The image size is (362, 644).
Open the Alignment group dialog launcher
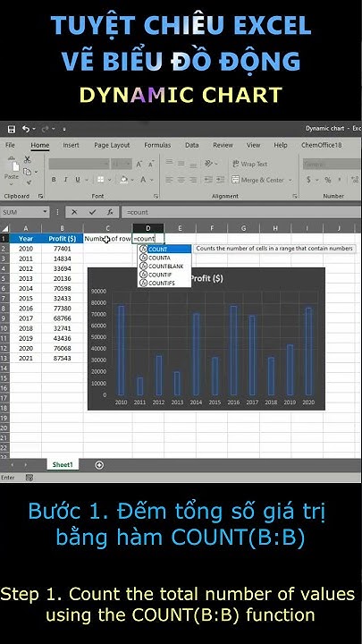pos(295,196)
